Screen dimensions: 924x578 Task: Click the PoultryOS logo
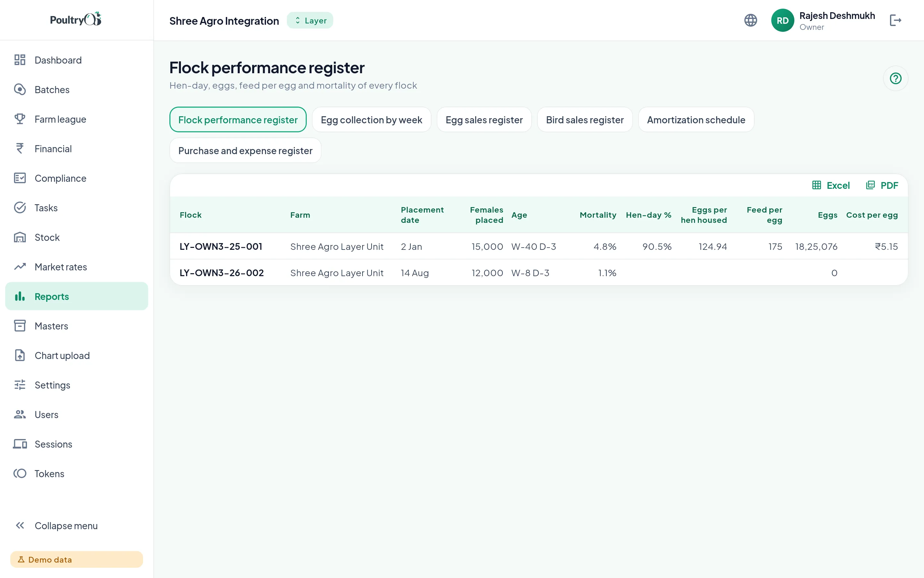click(76, 19)
